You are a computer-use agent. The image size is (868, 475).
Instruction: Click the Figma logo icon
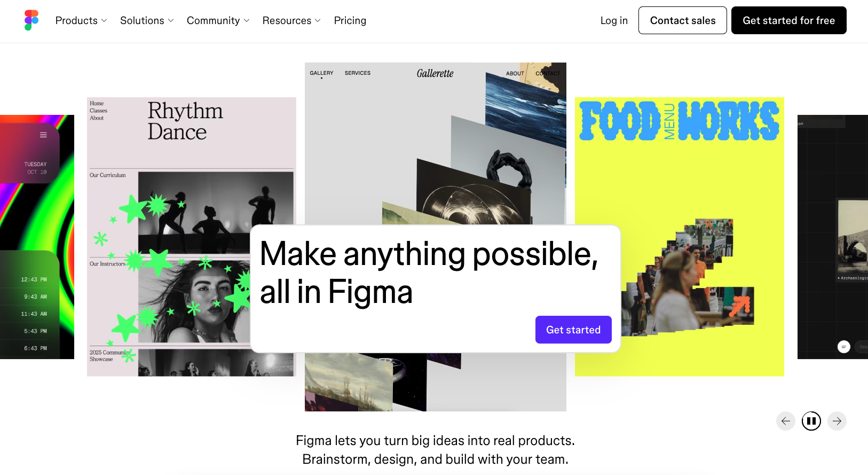(x=31, y=20)
